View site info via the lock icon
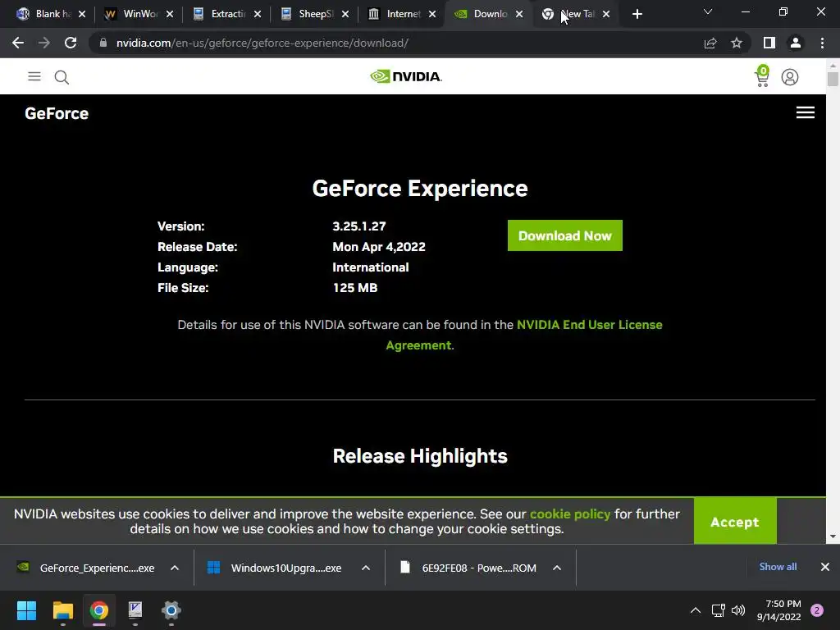 point(103,43)
